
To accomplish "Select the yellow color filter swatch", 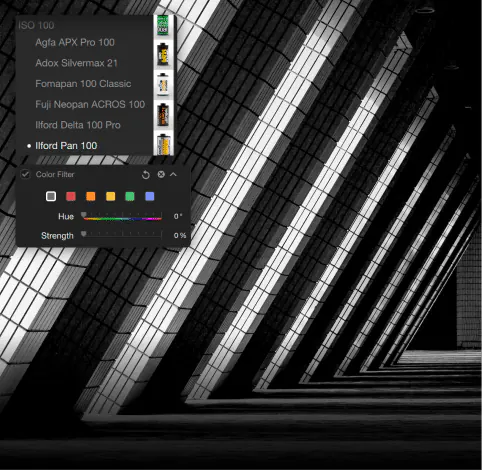I will (x=110, y=196).
